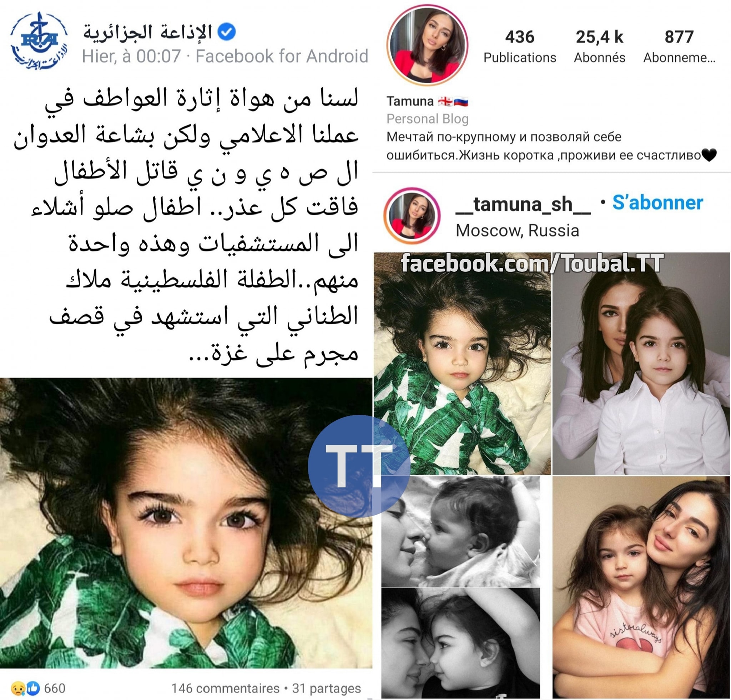Follow the account with S'abonner

click(657, 203)
